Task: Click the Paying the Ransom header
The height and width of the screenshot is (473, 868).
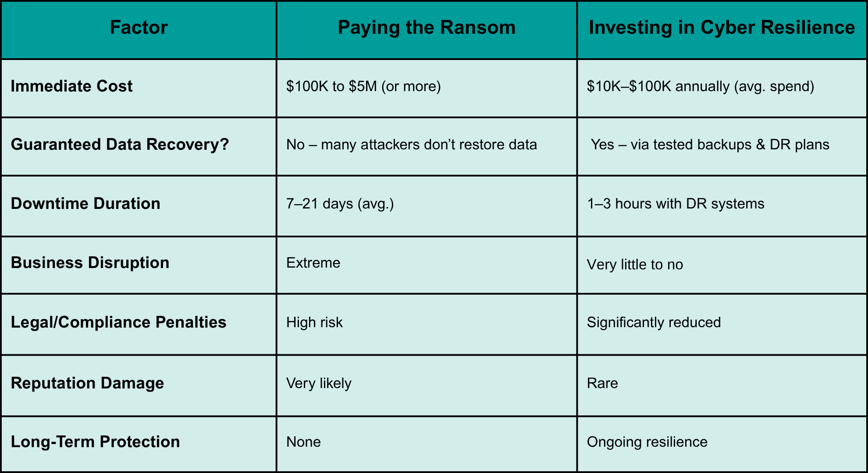Action: point(427,28)
